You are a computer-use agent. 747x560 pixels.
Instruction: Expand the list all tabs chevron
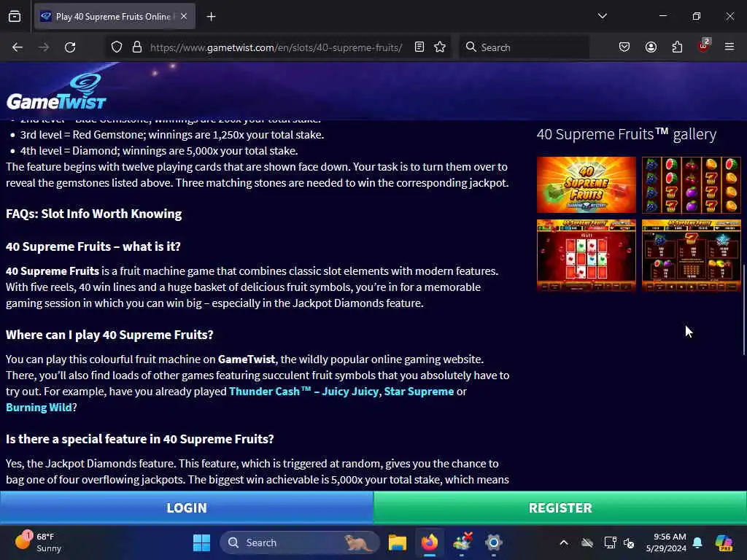coord(602,16)
